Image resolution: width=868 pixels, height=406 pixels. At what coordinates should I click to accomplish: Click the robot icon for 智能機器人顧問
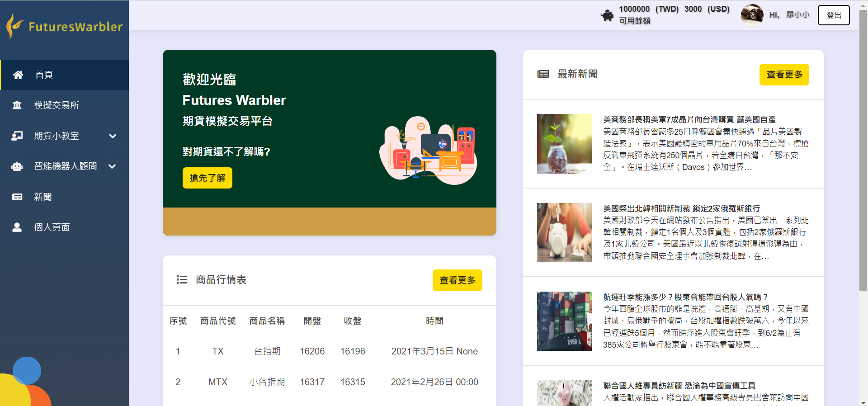coord(17,166)
